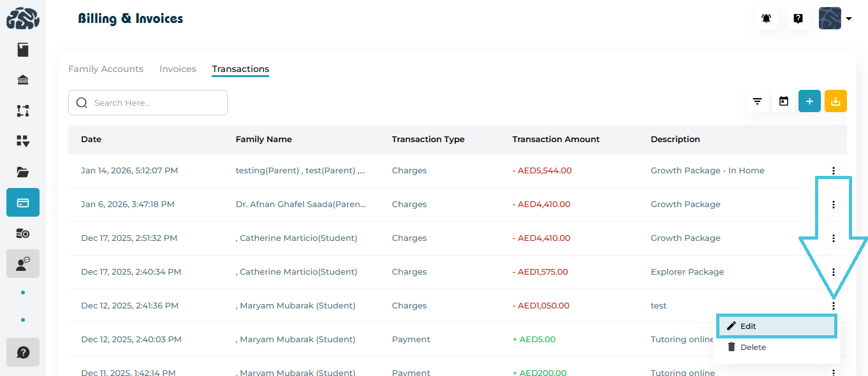Screen dimensions: 868x376
Task: Click the notifications bell icon
Action: (766, 19)
